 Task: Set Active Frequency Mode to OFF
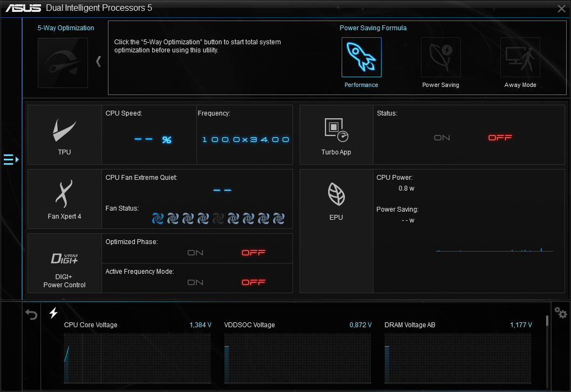[x=254, y=282]
